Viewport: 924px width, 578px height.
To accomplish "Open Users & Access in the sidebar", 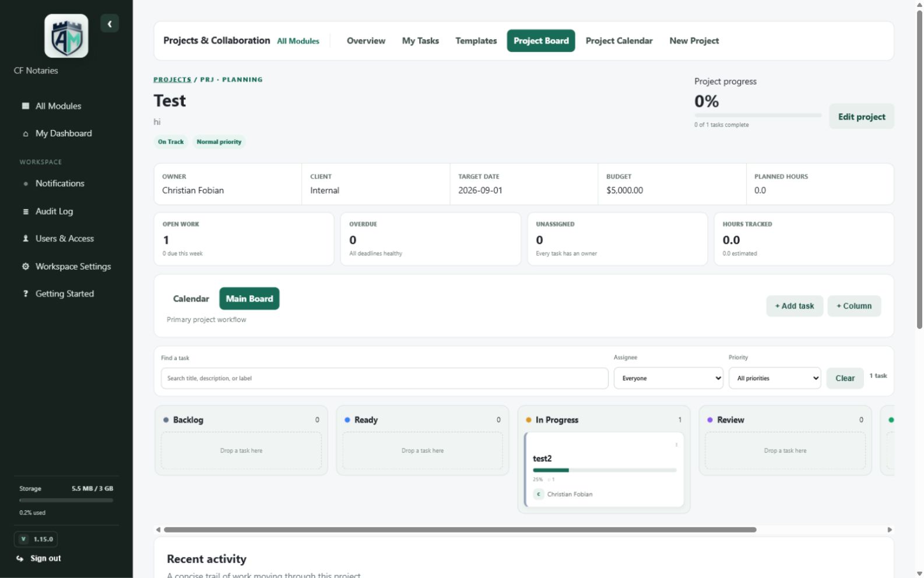I will [65, 239].
